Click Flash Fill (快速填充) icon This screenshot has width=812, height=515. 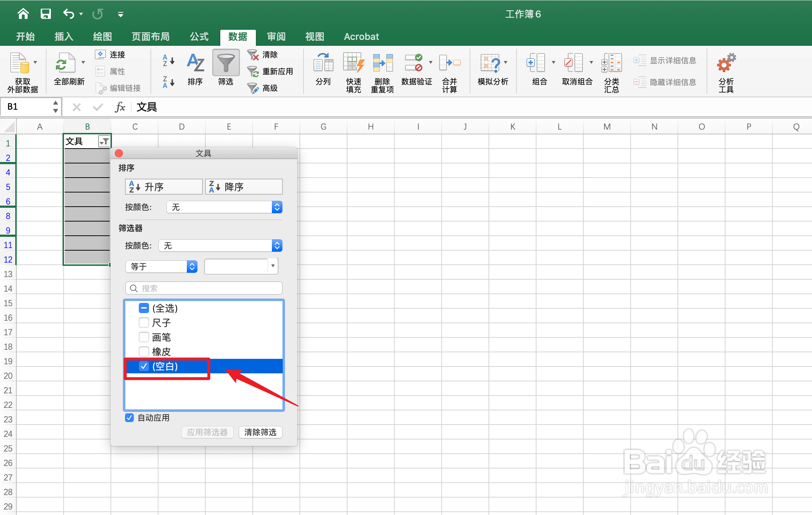pyautogui.click(x=353, y=63)
